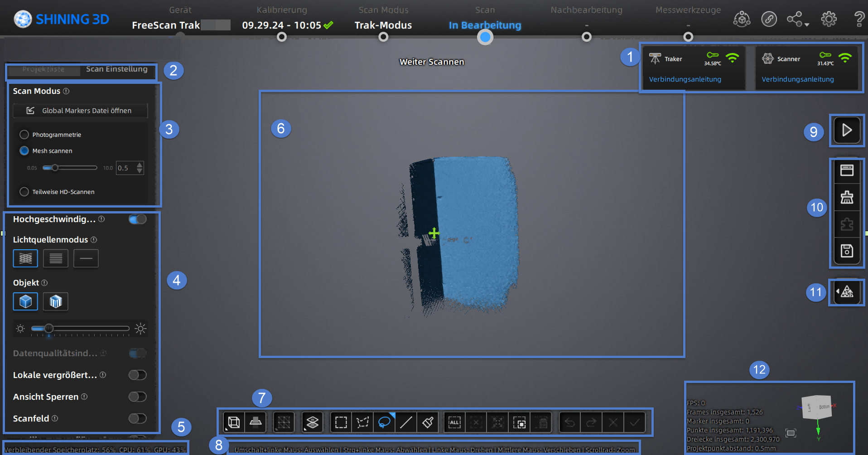
Task: Select the Photogrammetrie radio option
Action: tap(24, 135)
